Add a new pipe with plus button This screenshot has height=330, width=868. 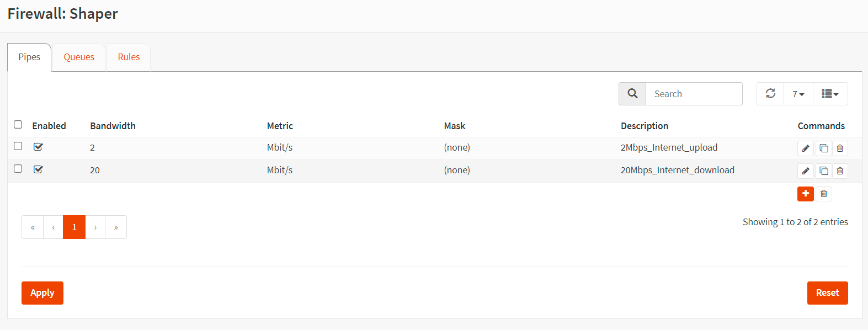click(x=806, y=194)
